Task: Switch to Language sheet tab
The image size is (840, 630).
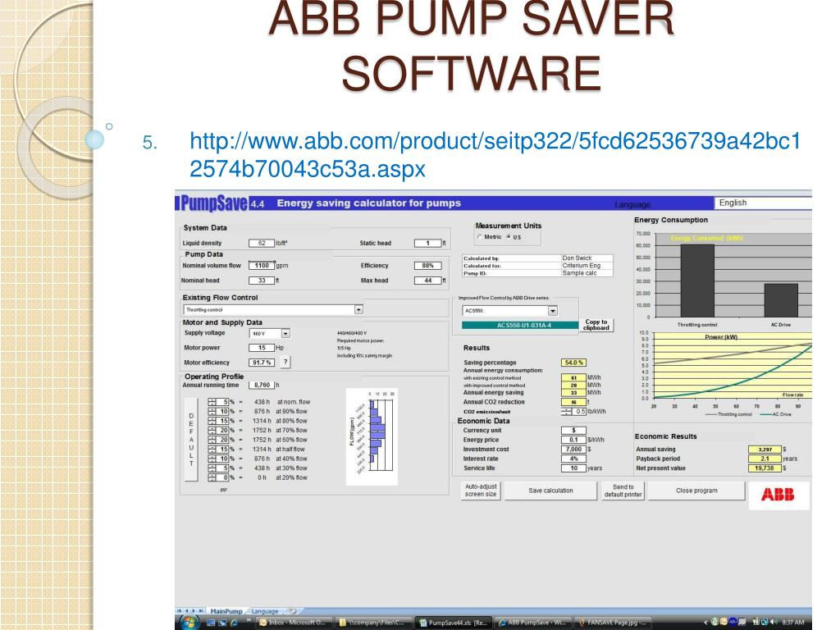Action: 265,611
